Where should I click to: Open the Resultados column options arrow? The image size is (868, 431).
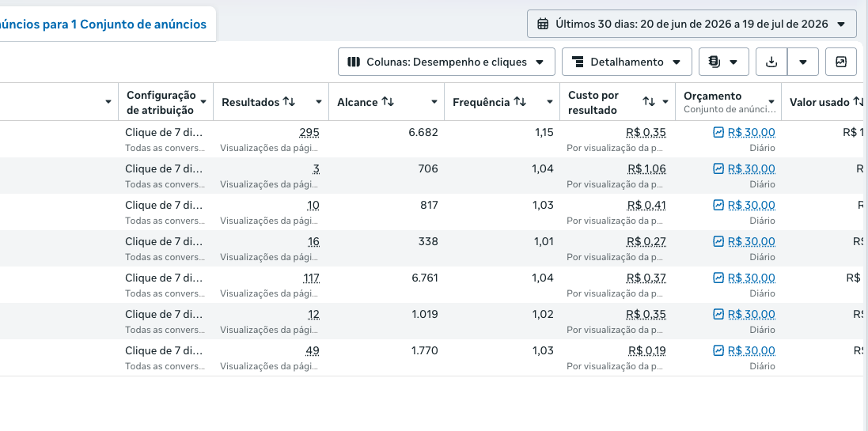coord(319,102)
